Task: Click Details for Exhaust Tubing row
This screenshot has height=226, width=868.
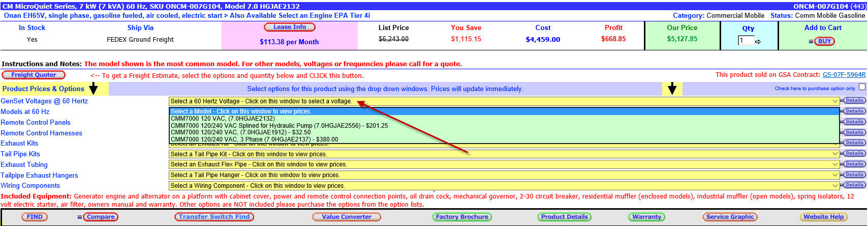Action: tap(854, 164)
